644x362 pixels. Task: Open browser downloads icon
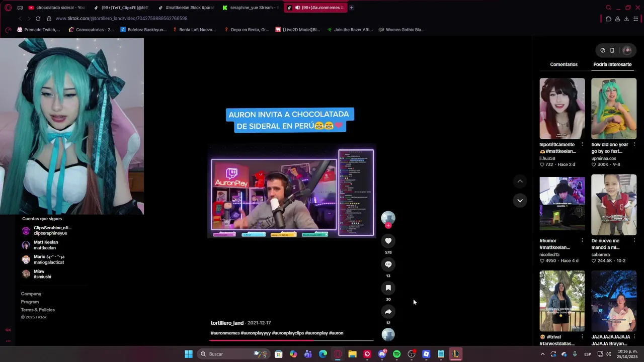(626, 19)
